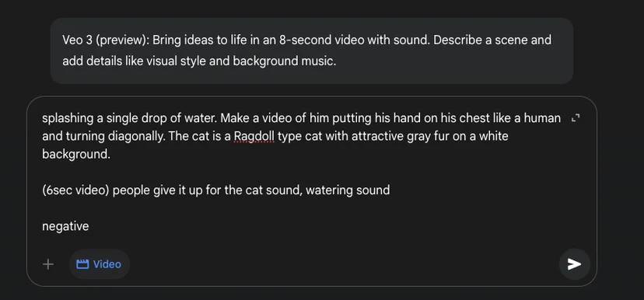Image resolution: width=644 pixels, height=300 pixels.
Task: Click the Veo 3 (preview) heading text
Action: point(107,40)
